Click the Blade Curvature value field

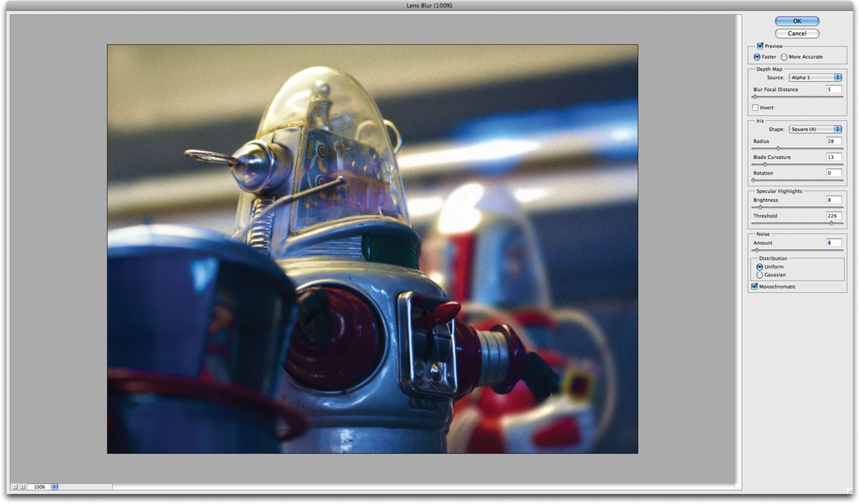[835, 157]
